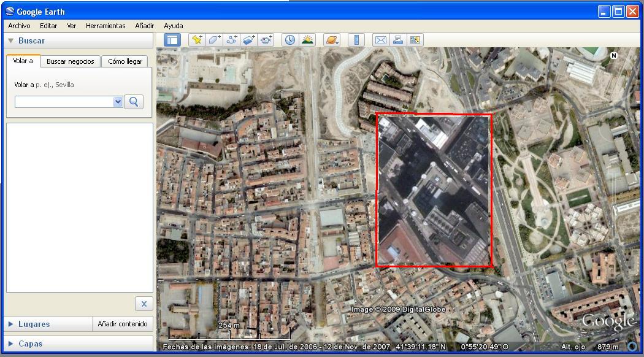Viewport: 644px width, 357px height.
Task: Add a placemark with the pushpin icon
Action: coord(197,40)
